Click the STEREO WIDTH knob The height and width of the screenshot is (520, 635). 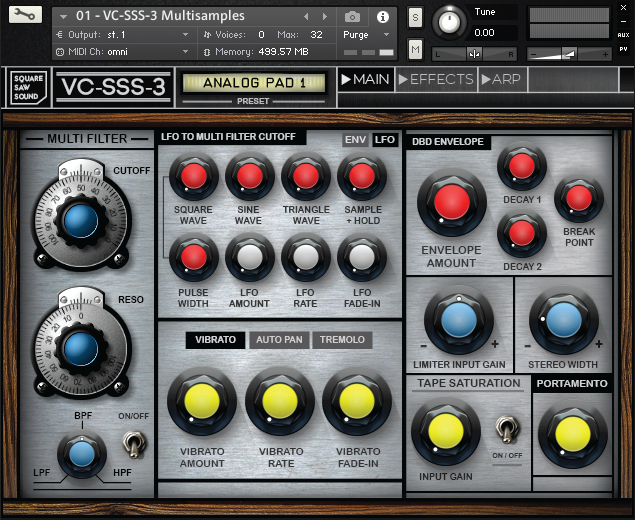tap(564, 320)
